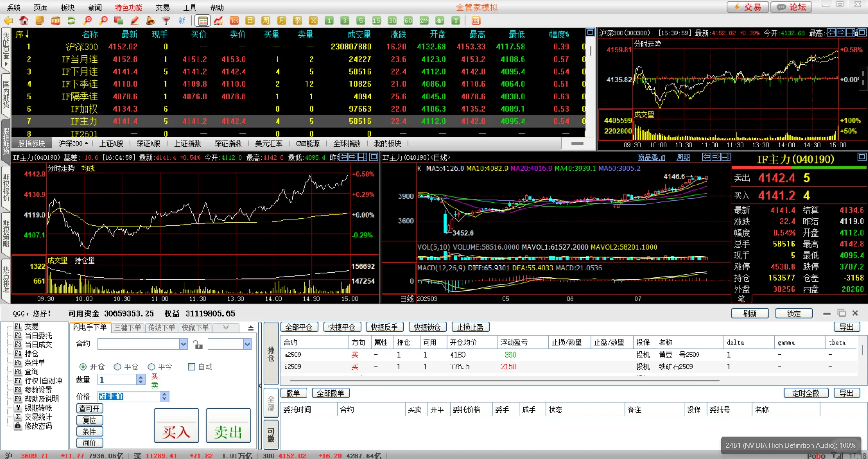This screenshot has height=459, width=868.
Task: Open the 合约 contract dropdown
Action: pyautogui.click(x=184, y=344)
